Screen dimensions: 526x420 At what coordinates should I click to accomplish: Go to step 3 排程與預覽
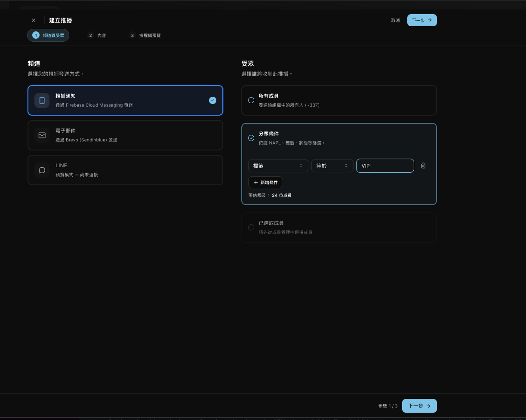[145, 35]
